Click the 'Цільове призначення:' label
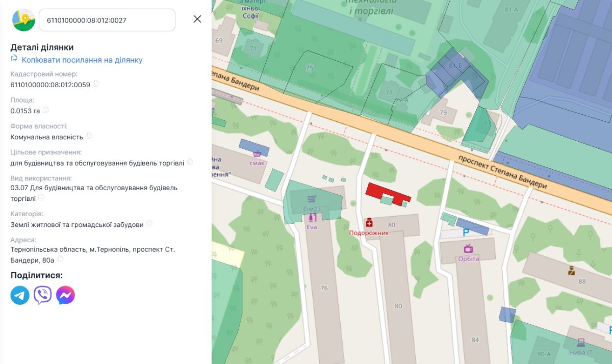Image resolution: width=612 pixels, height=364 pixels. tap(46, 152)
